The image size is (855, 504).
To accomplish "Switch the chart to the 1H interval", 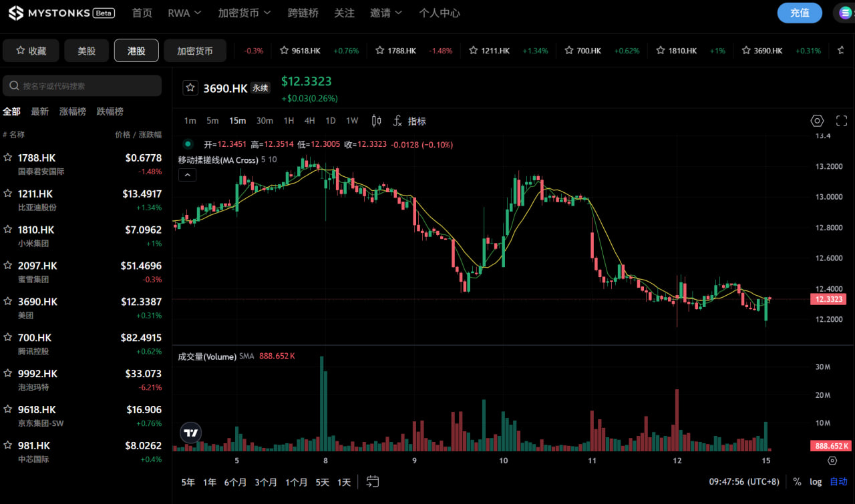I will (x=289, y=121).
